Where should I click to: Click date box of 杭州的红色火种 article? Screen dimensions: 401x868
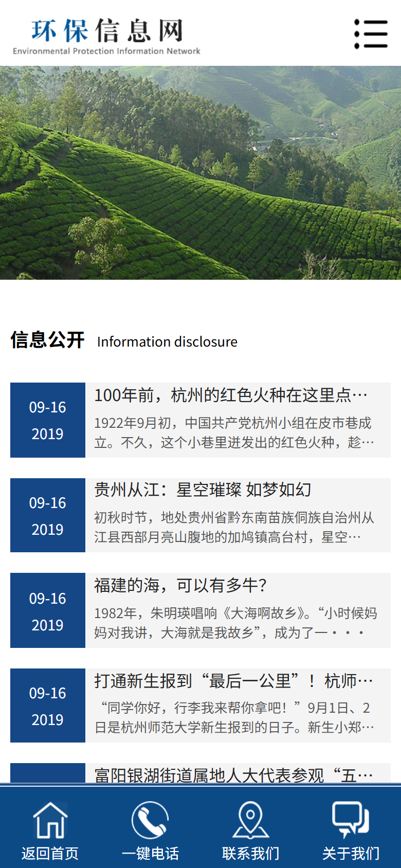48,420
